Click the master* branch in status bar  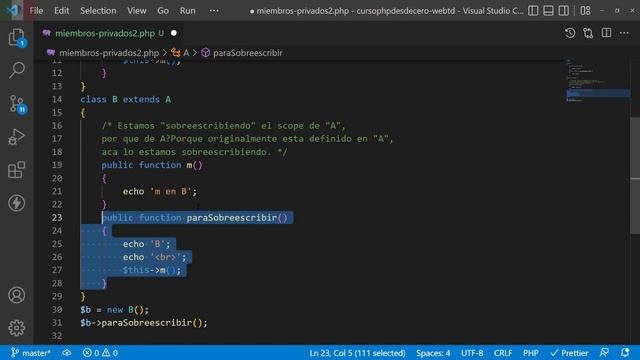click(30, 353)
